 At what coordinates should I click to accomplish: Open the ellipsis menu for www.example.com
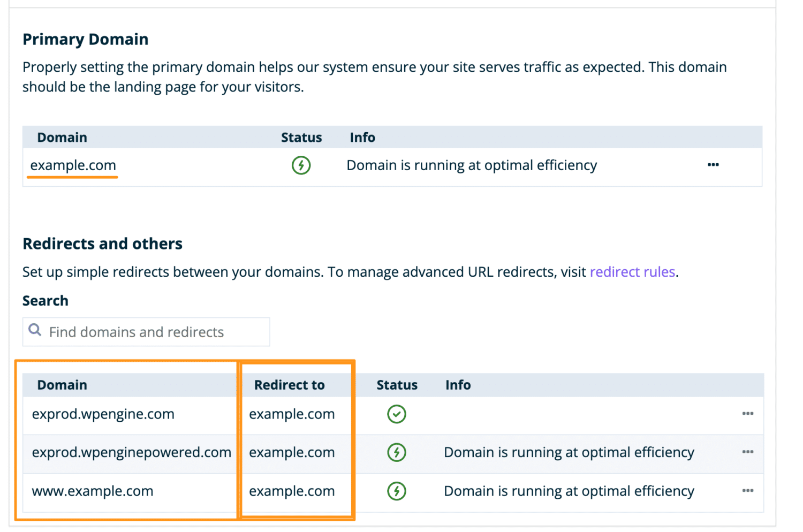point(748,491)
